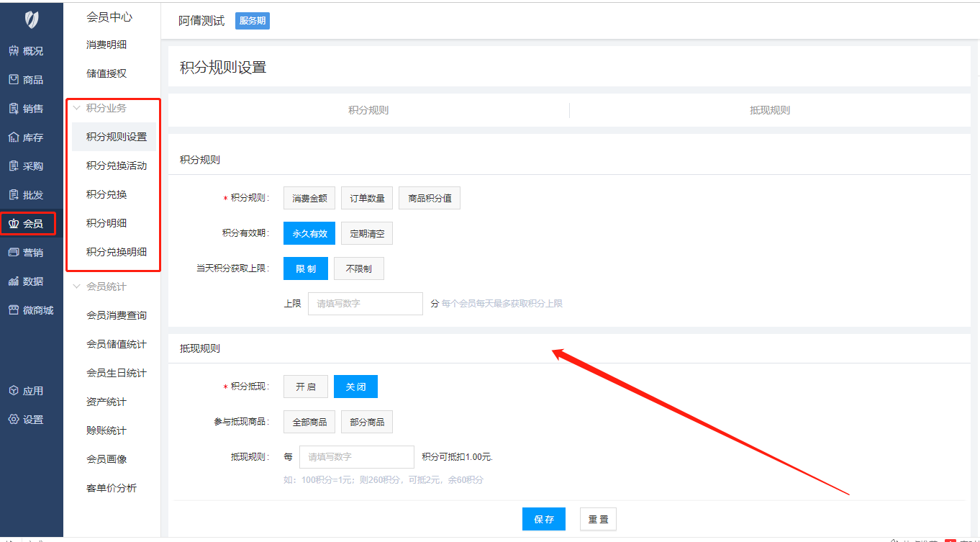Image resolution: width=980 pixels, height=542 pixels.
Task: Select 营销 marketing icon in sidebar
Action: point(14,253)
